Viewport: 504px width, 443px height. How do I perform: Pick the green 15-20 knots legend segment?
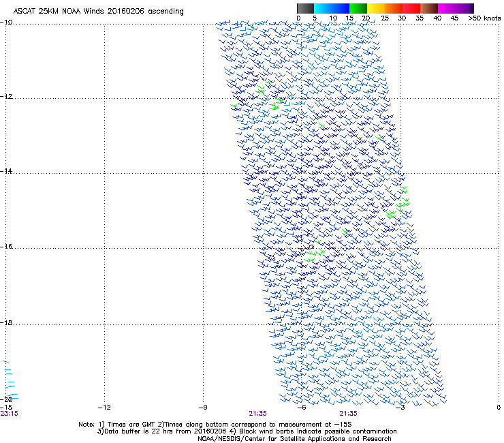(358, 8)
